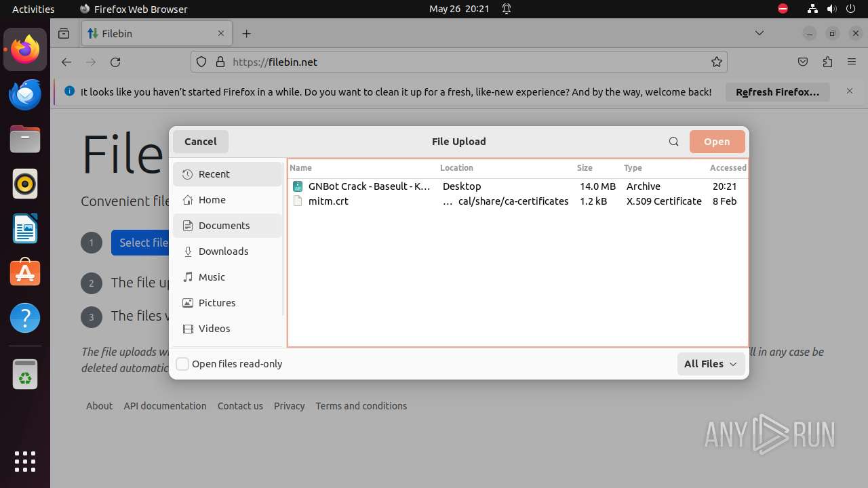Open Rhythmbox music player in the dock

25,184
